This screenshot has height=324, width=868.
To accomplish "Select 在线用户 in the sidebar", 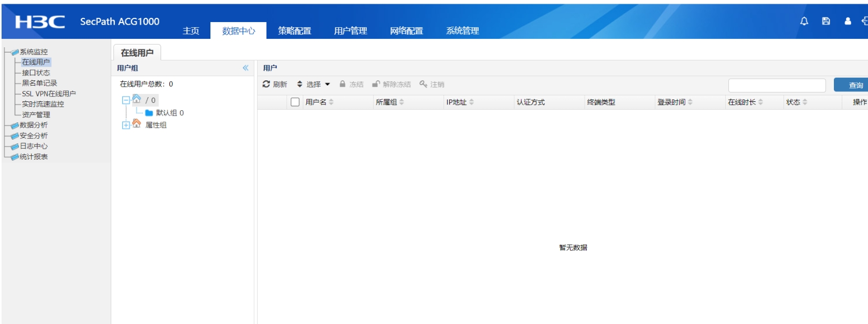I will (x=36, y=62).
